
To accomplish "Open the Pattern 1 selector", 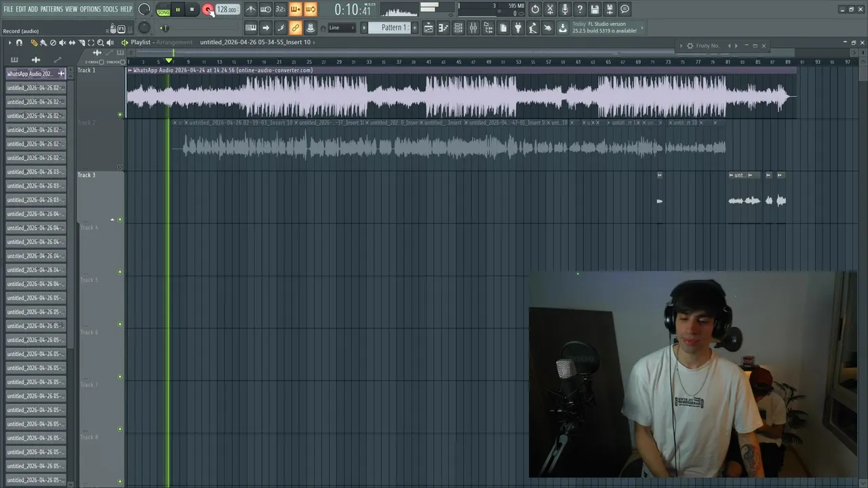I will 389,28.
